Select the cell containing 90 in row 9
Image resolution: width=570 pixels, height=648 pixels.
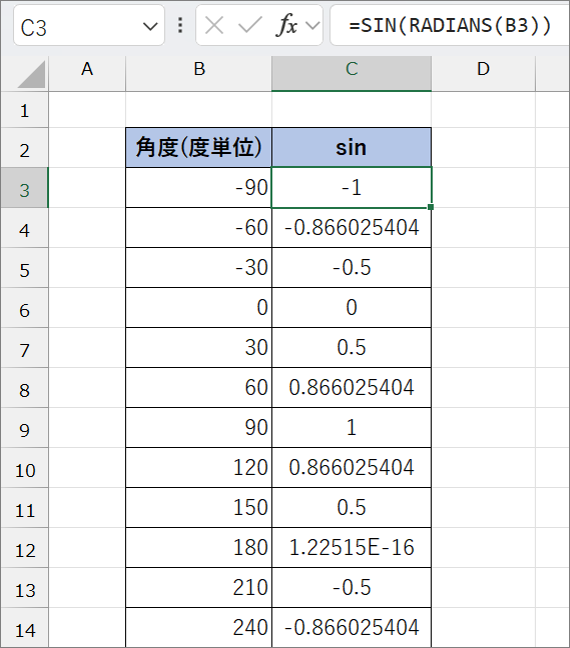[x=199, y=428]
